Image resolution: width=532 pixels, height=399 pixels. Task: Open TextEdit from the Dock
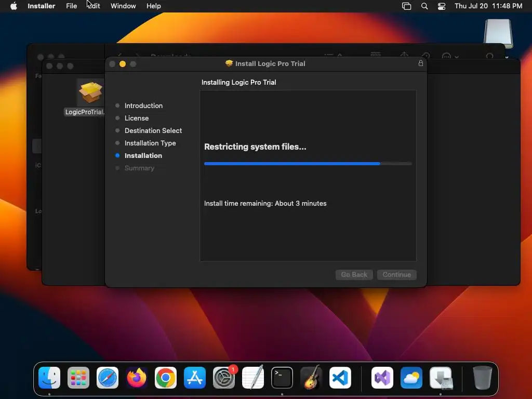pyautogui.click(x=253, y=378)
